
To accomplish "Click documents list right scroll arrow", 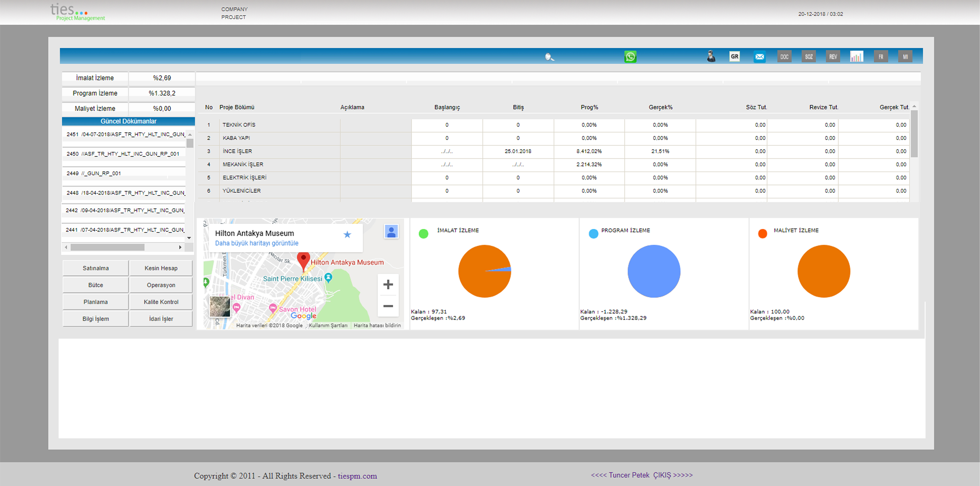I will (x=180, y=247).
